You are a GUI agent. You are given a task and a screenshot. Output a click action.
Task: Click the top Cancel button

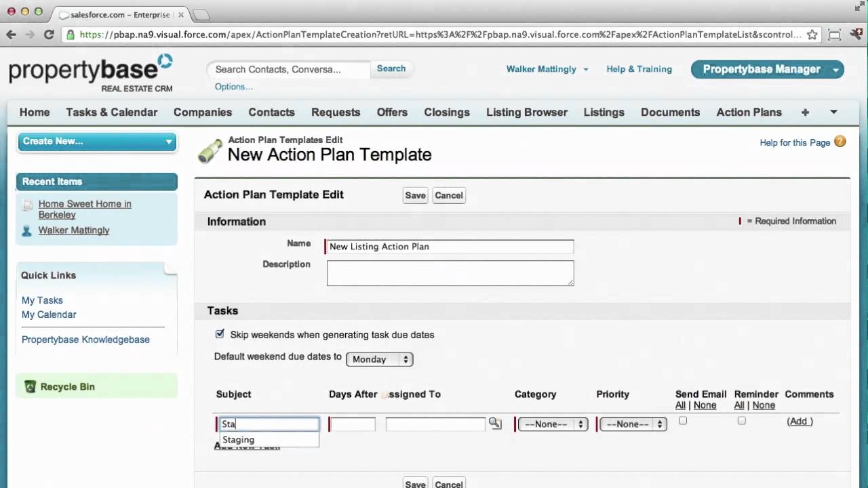(449, 195)
